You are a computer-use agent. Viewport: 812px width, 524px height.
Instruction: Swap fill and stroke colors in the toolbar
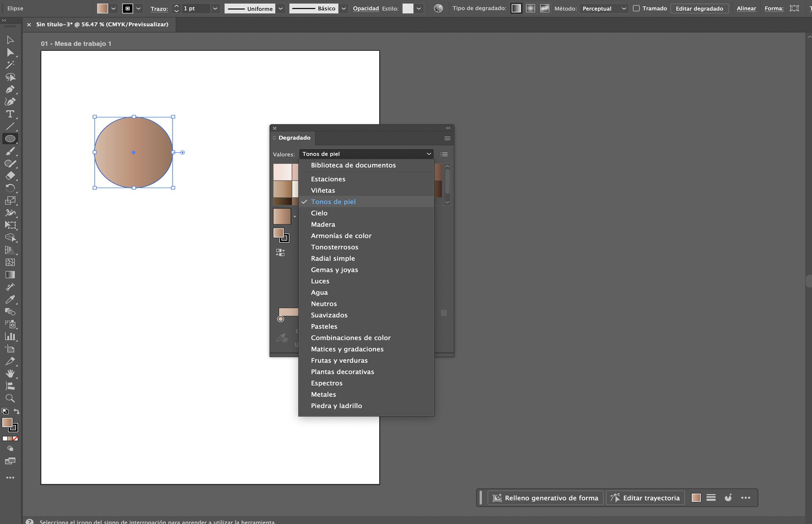[x=17, y=411]
